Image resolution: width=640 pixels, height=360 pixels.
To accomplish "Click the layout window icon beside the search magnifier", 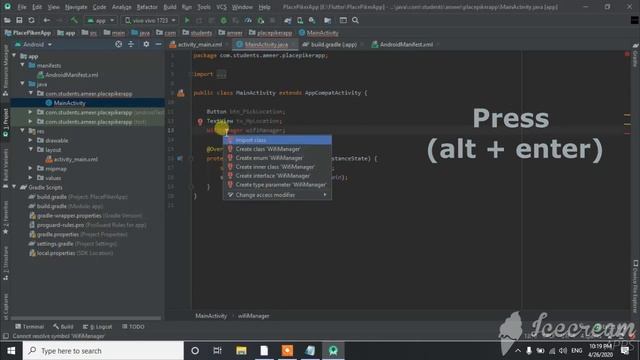I will coord(343,20).
